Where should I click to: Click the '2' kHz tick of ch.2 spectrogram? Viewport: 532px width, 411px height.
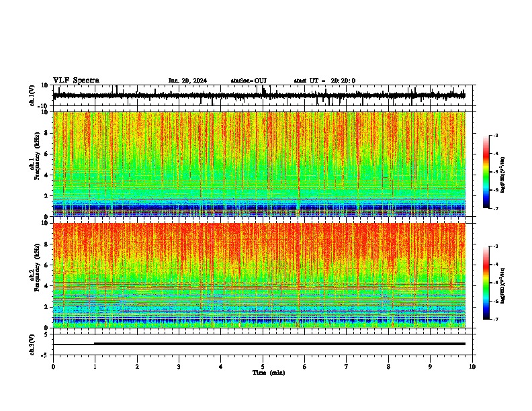click(46, 307)
